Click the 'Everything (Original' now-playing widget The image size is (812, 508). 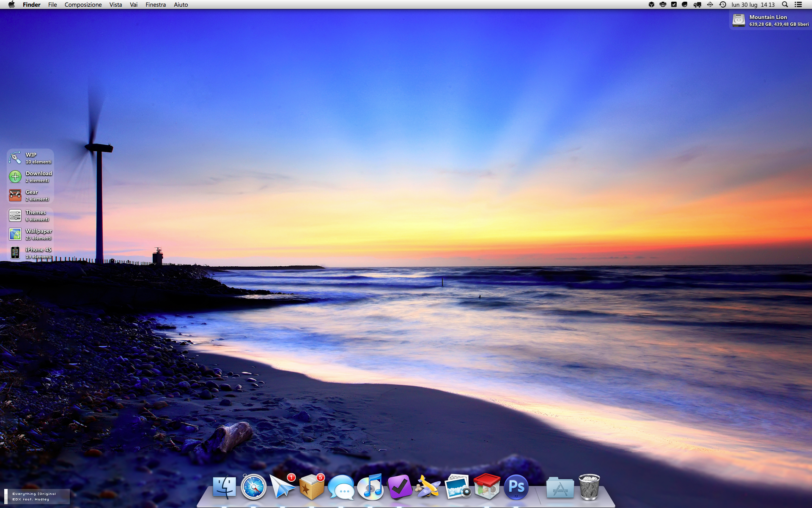(x=37, y=497)
